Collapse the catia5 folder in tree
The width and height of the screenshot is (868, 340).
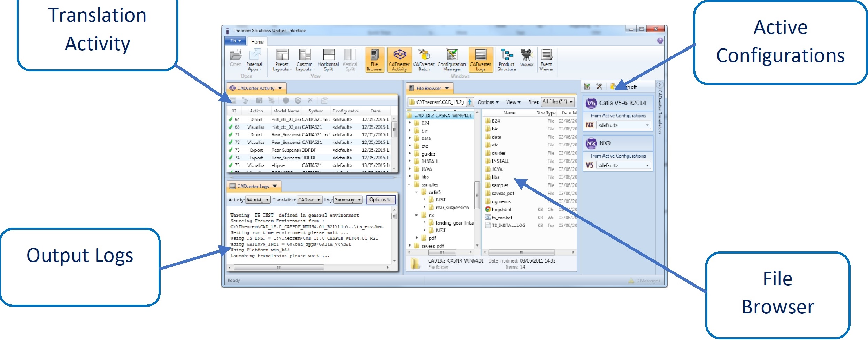click(x=416, y=192)
